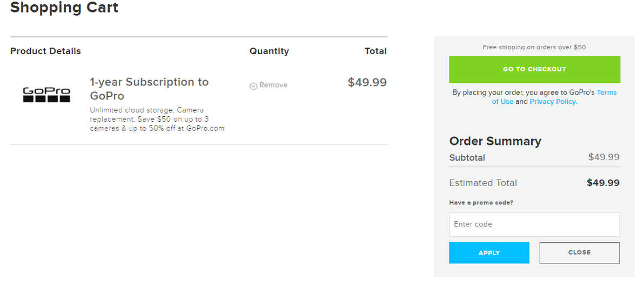
Task: Focus the Enter code promo field
Action: coord(534,224)
